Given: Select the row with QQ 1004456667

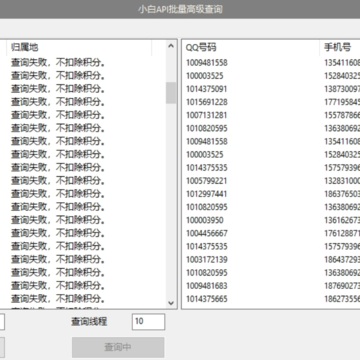Looking at the screenshot, I should tap(271, 233).
